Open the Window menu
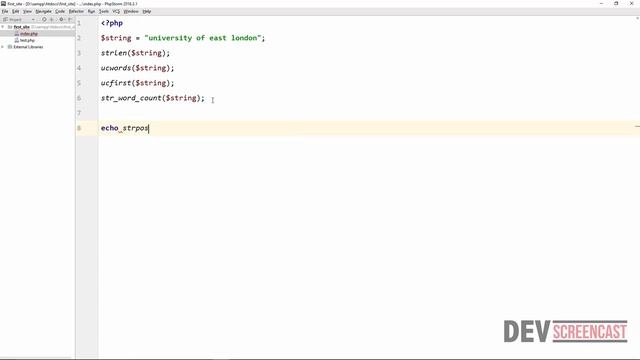This screenshot has height=360, width=640. (131, 11)
